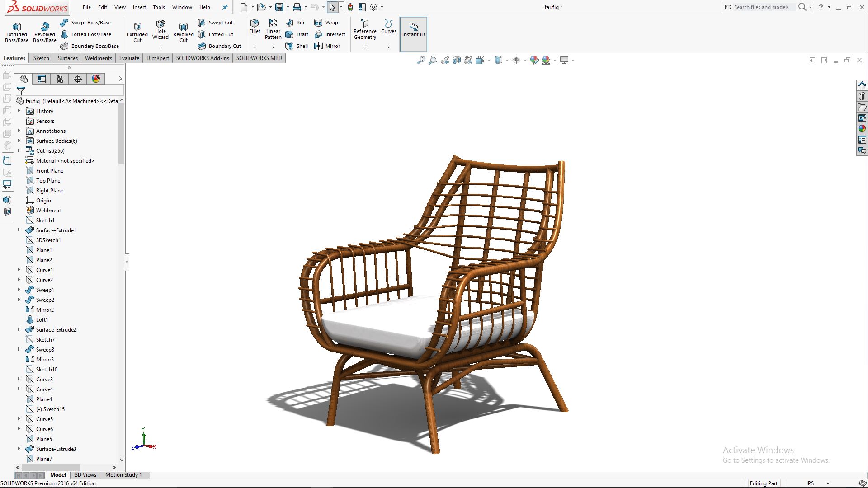Click Zoom to Fit in view toolbar
The height and width of the screenshot is (488, 868).
(x=421, y=60)
